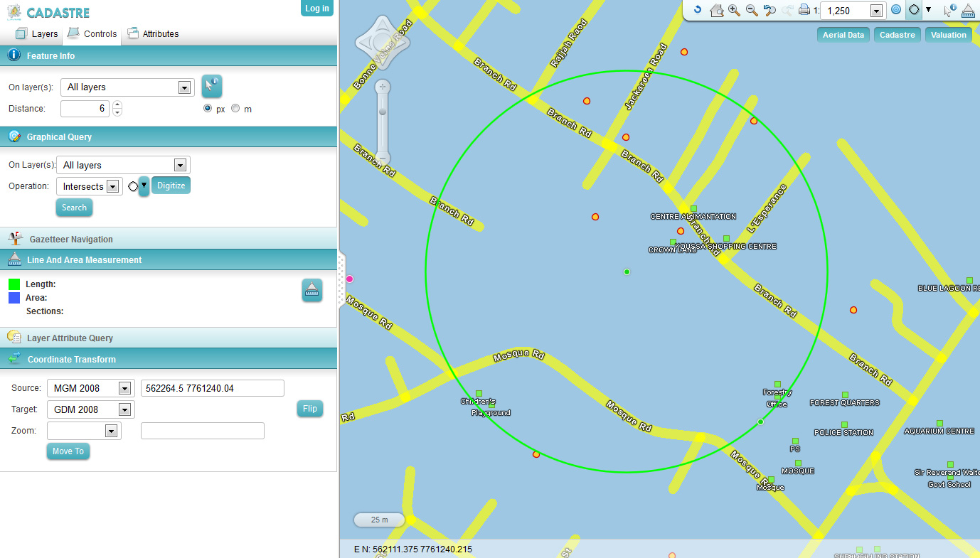
Task: Click the zoom slider plus button
Action: point(383,87)
